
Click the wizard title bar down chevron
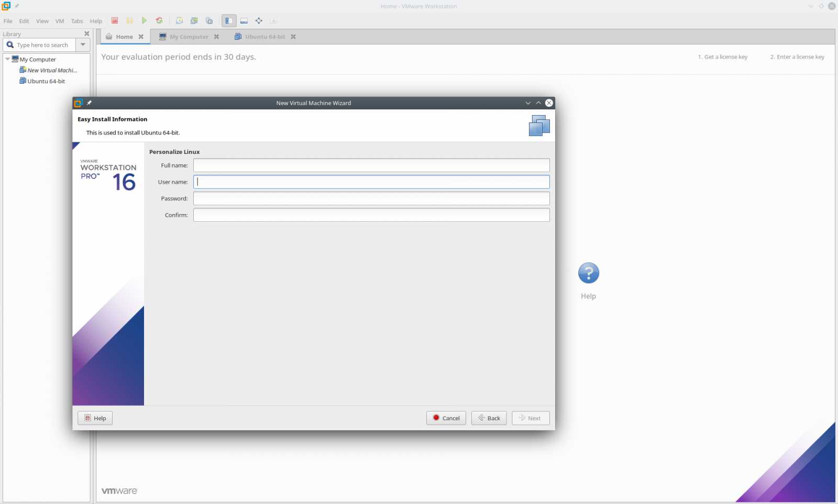[x=528, y=103]
